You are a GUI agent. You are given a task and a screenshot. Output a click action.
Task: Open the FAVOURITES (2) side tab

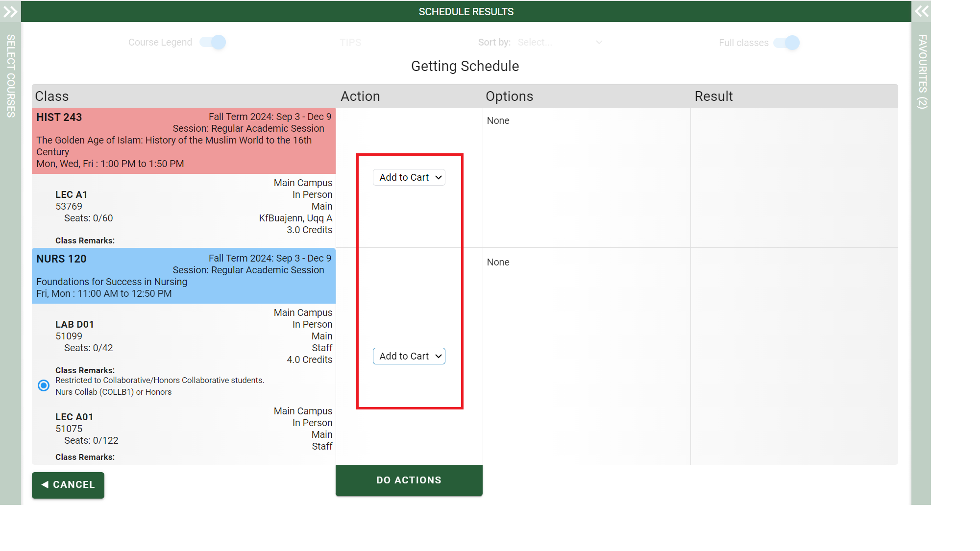point(922,72)
